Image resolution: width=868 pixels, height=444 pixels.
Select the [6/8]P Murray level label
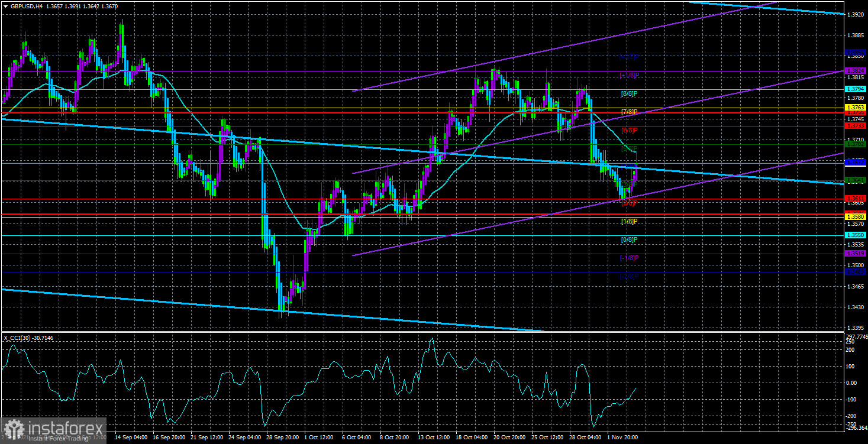(x=629, y=130)
